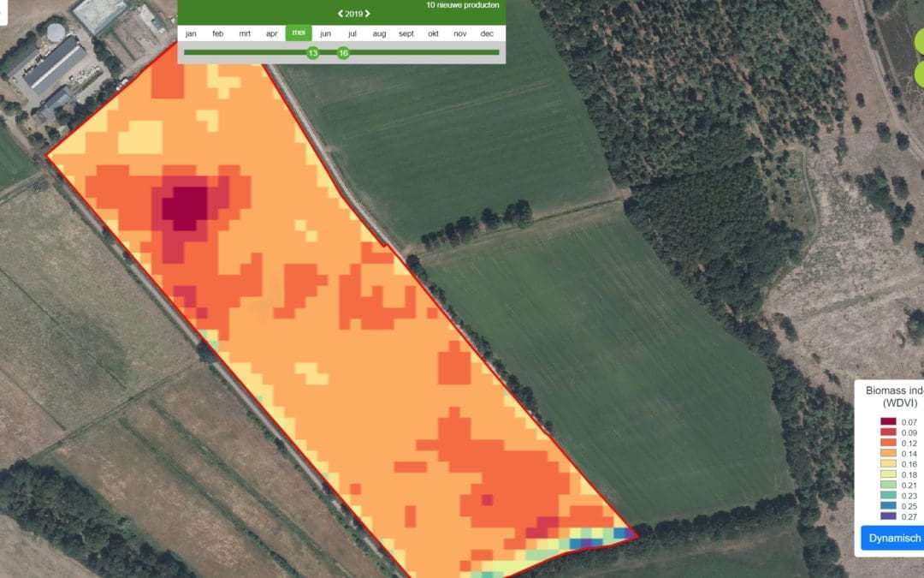Switch to the feb month tab
Image resolution: width=924 pixels, height=578 pixels.
[218, 33]
